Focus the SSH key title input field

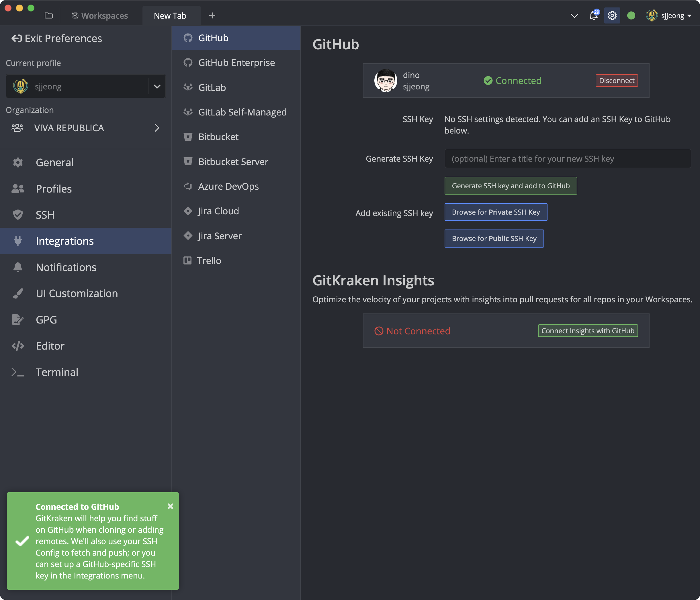tap(568, 159)
